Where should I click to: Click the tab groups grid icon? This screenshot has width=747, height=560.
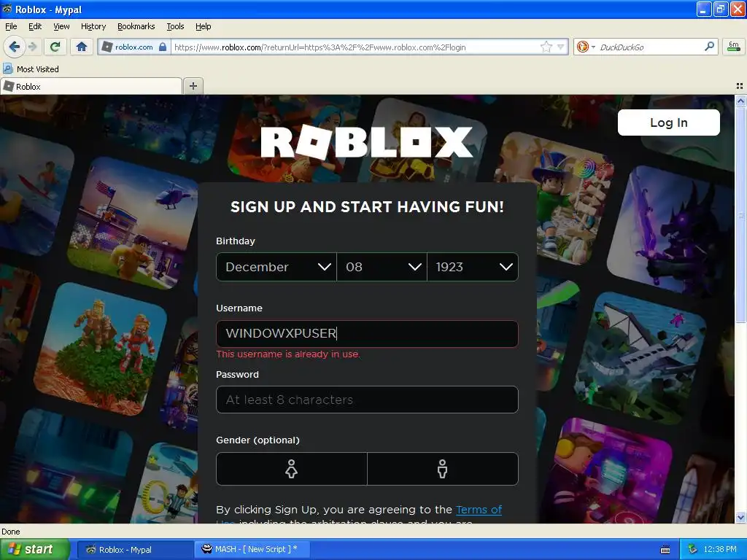click(740, 86)
